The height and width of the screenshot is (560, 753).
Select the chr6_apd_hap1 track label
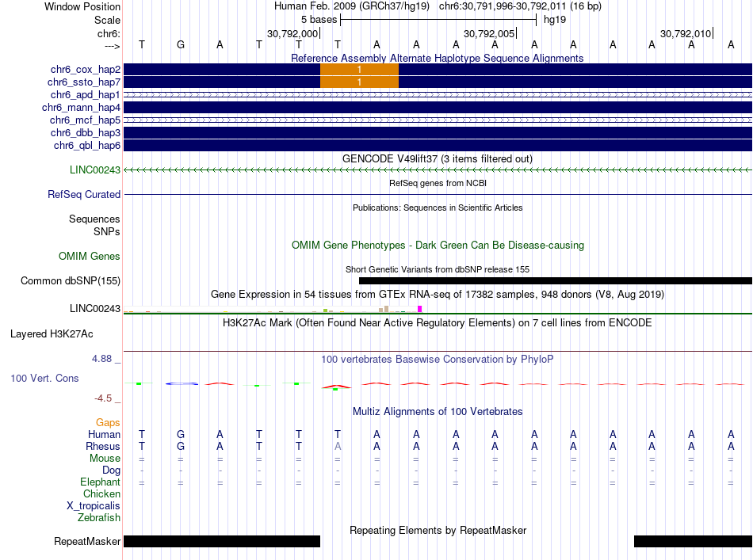pos(86,94)
